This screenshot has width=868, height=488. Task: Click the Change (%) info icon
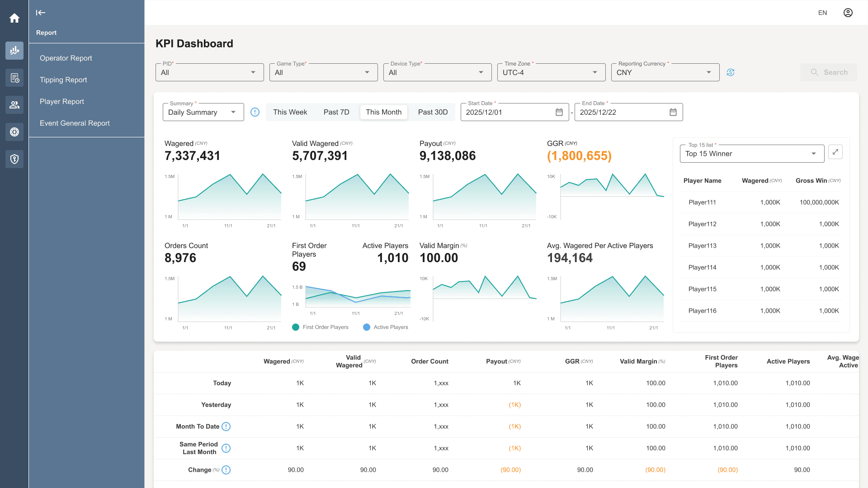pos(226,470)
